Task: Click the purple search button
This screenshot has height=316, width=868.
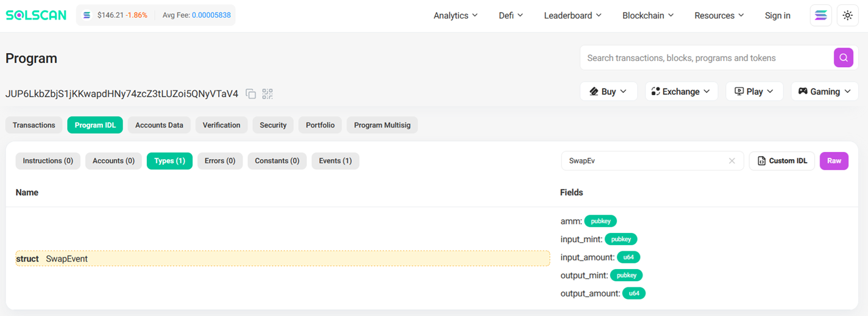Action: [843, 58]
